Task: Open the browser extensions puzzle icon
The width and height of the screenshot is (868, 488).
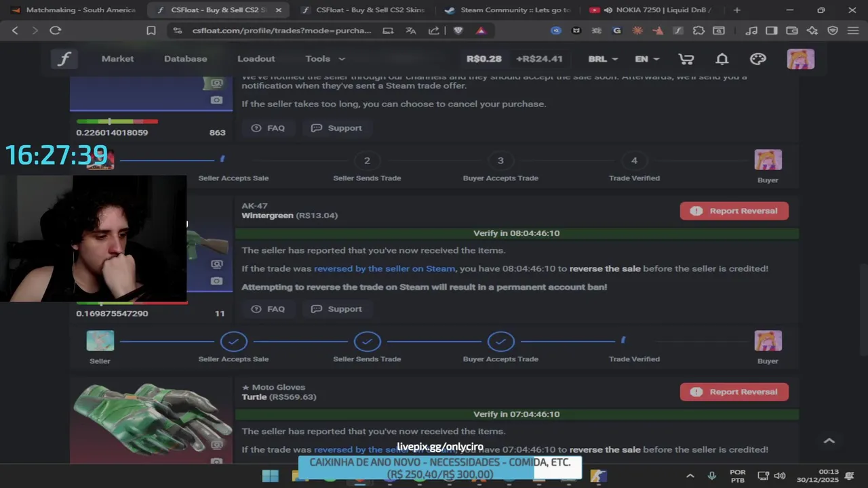Action: (698, 30)
